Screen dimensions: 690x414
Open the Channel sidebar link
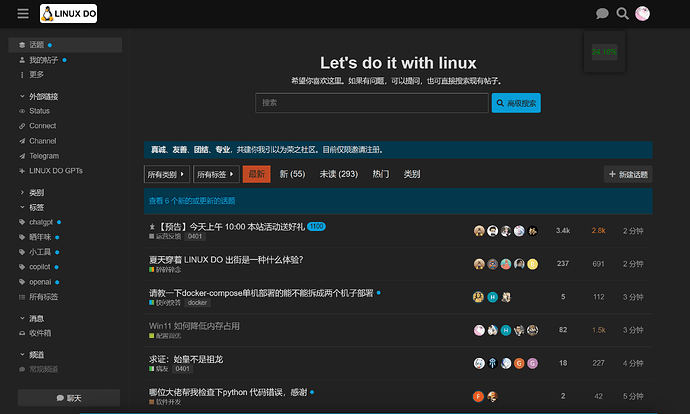42,141
